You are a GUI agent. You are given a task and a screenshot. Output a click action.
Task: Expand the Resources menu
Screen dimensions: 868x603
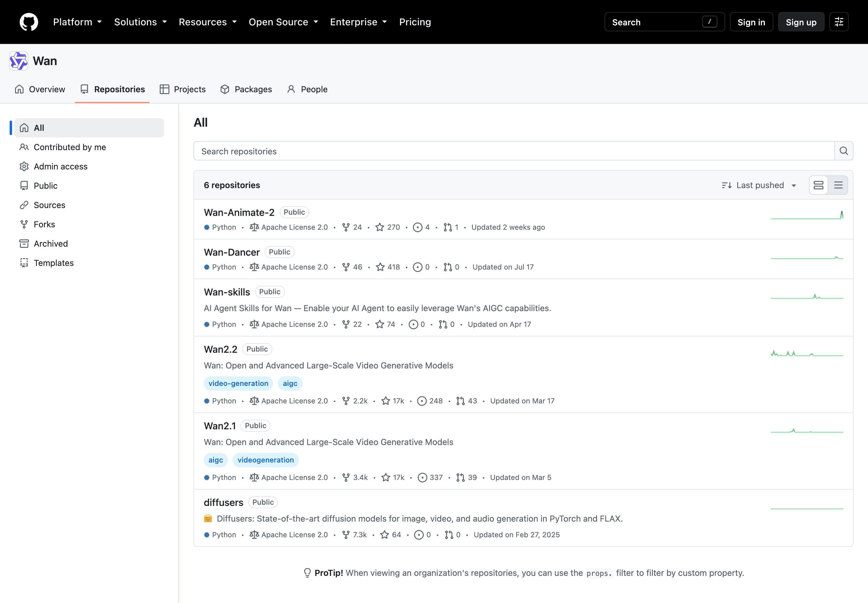point(208,22)
